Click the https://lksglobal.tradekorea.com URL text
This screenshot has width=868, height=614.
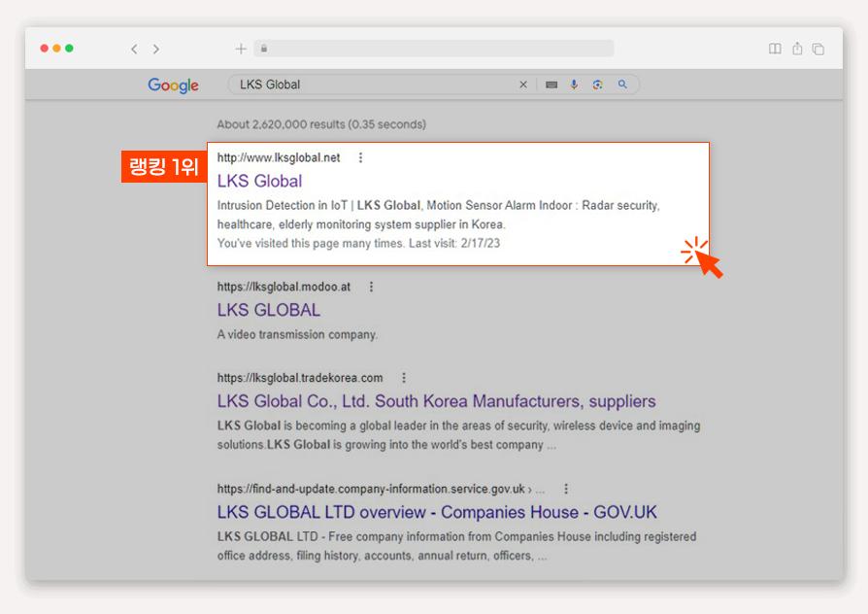(x=300, y=378)
